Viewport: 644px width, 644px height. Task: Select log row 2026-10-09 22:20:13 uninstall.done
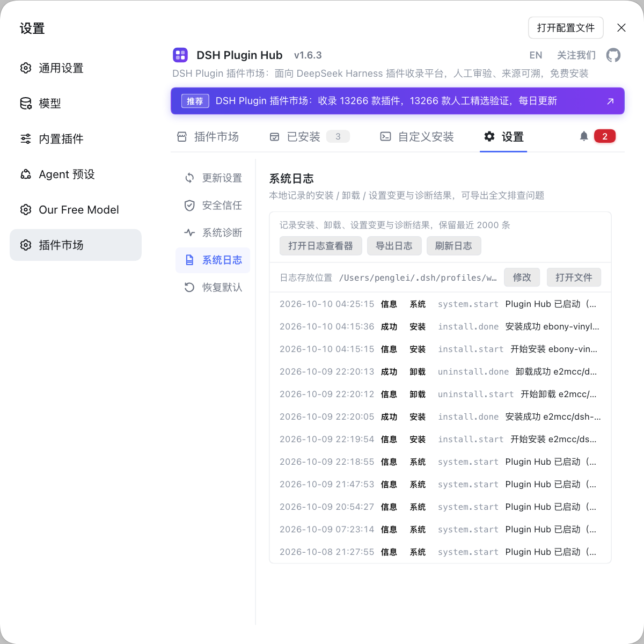[440, 371]
